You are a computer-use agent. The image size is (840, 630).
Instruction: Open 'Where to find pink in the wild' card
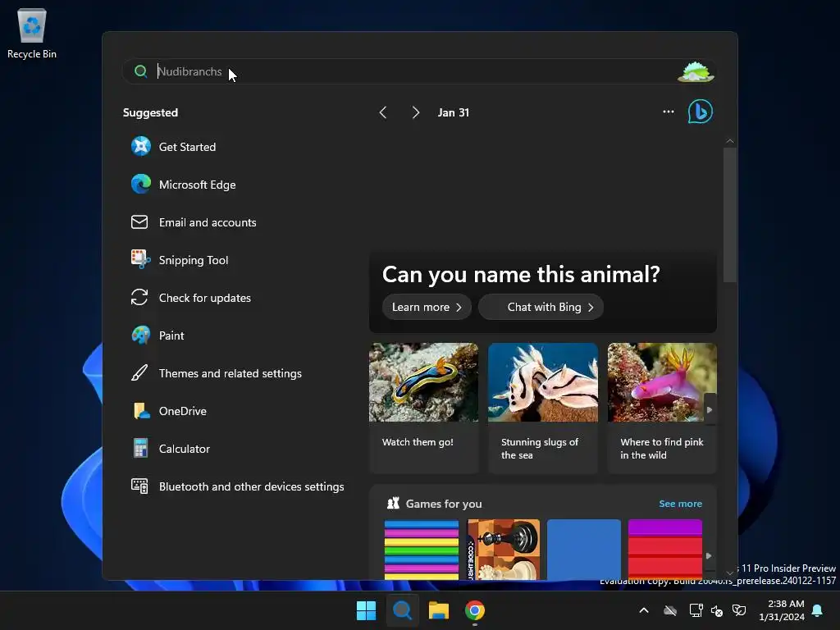(x=662, y=409)
